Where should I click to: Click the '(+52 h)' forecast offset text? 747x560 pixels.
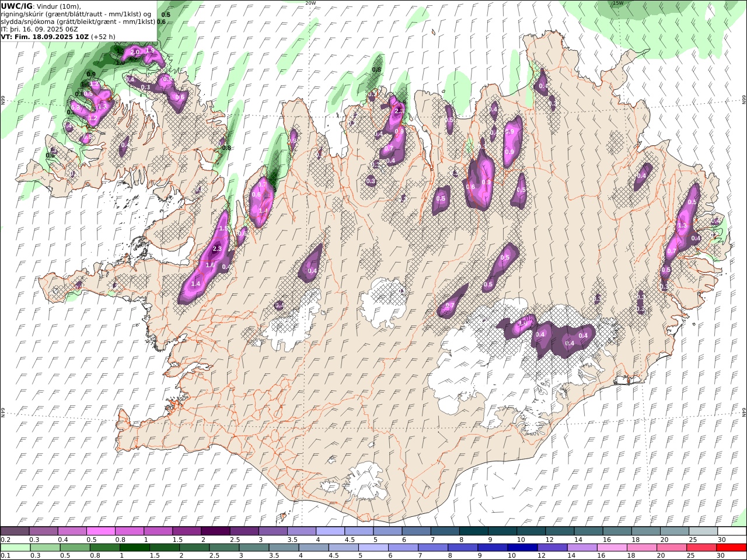coord(103,37)
